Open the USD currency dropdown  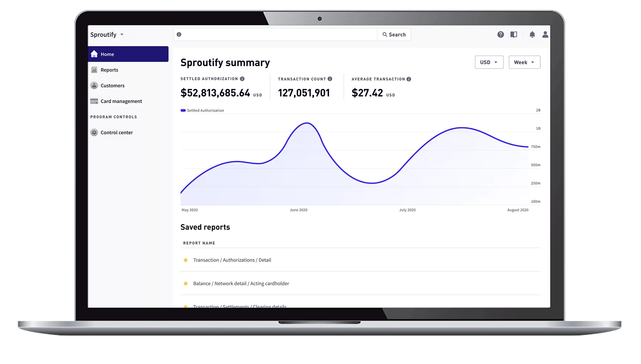(489, 62)
